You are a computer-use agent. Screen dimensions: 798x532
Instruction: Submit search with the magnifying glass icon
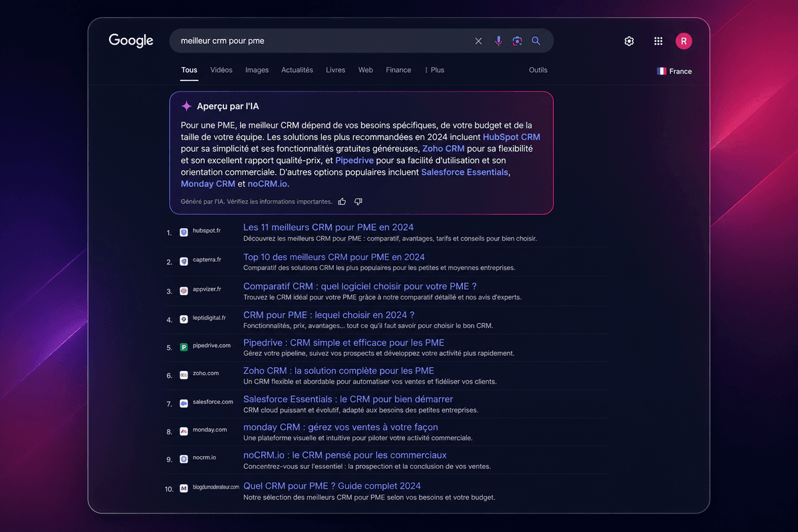tap(536, 41)
